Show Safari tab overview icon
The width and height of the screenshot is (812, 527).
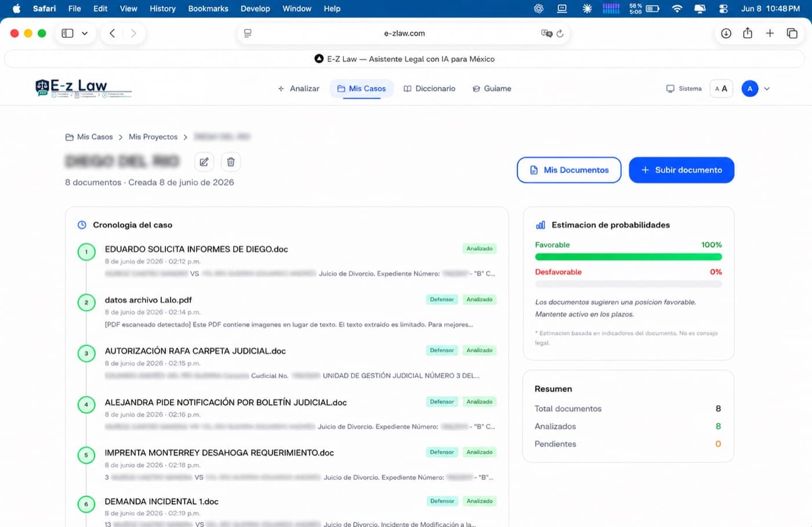[792, 33]
